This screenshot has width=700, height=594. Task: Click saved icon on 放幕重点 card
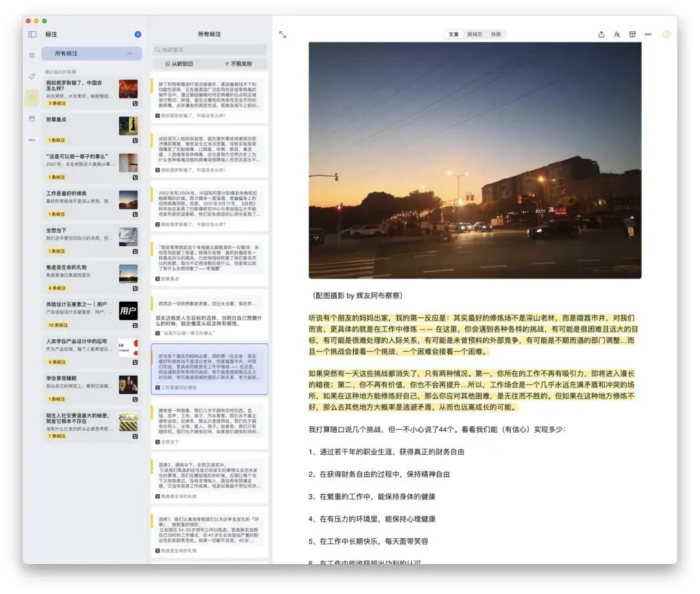point(135,141)
